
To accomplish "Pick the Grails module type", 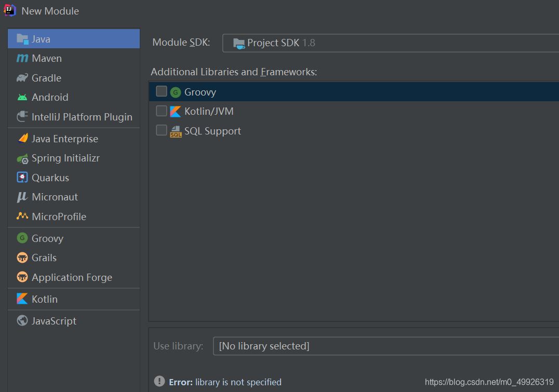I will point(44,258).
